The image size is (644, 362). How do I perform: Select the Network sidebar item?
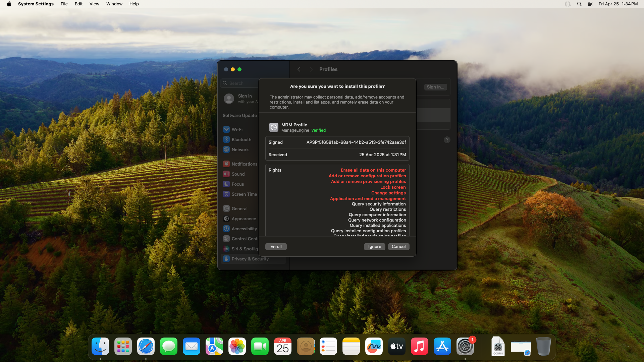point(240,149)
